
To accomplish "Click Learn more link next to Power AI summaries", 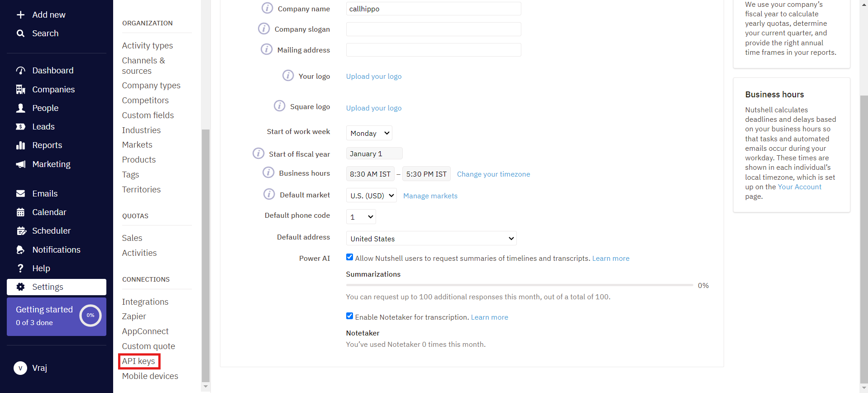I will [x=610, y=259].
